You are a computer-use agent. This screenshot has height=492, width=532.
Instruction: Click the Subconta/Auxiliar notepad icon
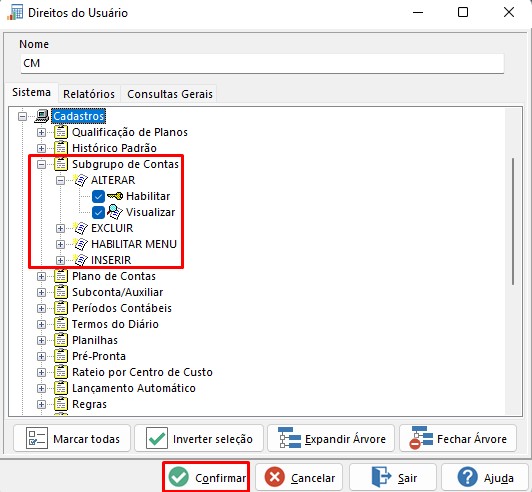[x=61, y=292]
